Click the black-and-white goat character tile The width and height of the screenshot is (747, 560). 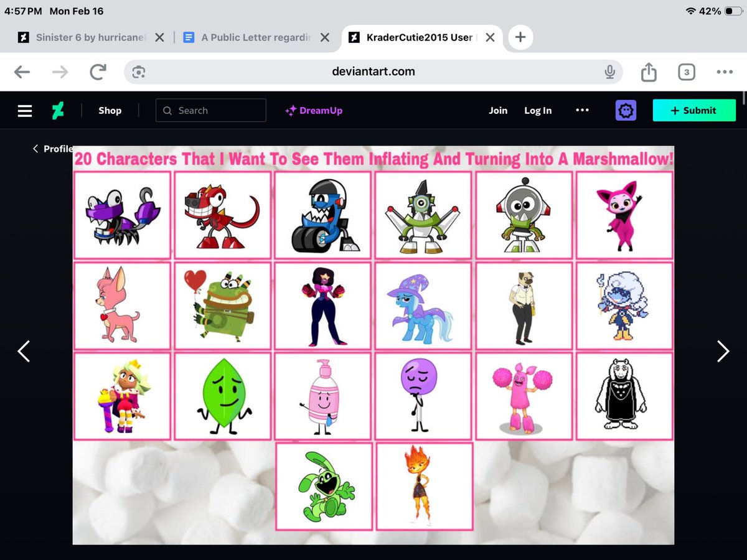624,396
